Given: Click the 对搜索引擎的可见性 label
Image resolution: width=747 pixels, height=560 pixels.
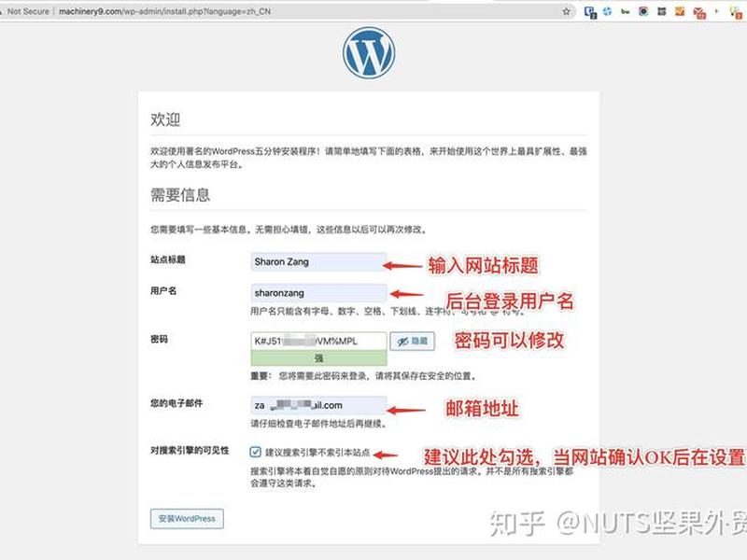Looking at the screenshot, I should coord(190,451).
